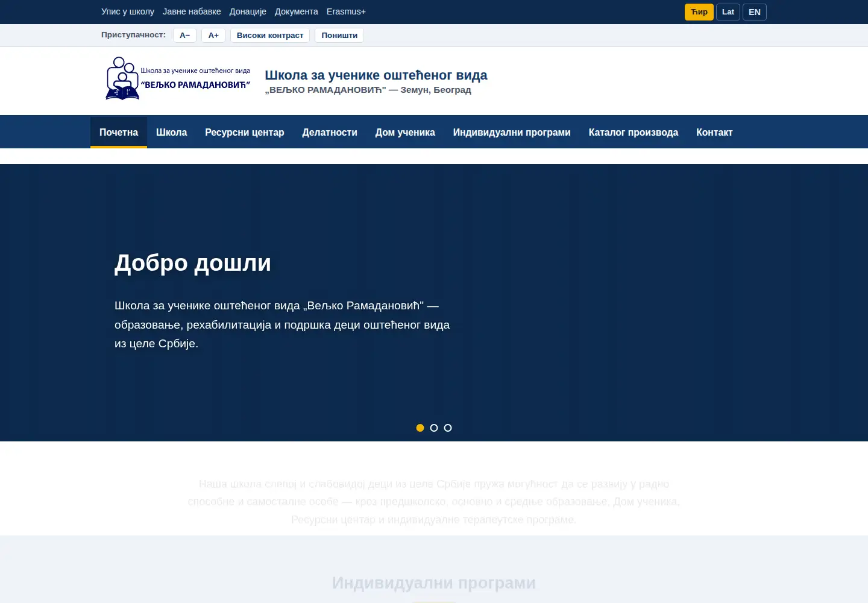Image resolution: width=868 pixels, height=603 pixels.
Task: Open the Упис у школу link
Action: [128, 11]
